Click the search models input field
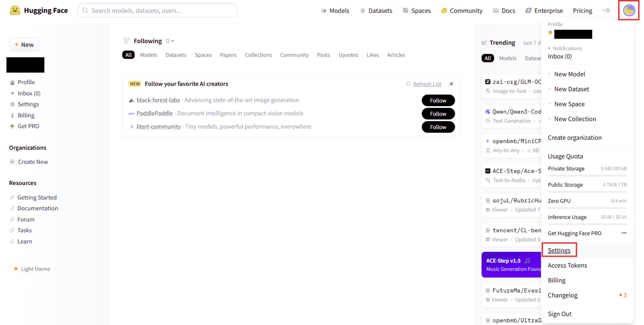Image resolution: width=644 pixels, height=325 pixels. pyautogui.click(x=157, y=10)
